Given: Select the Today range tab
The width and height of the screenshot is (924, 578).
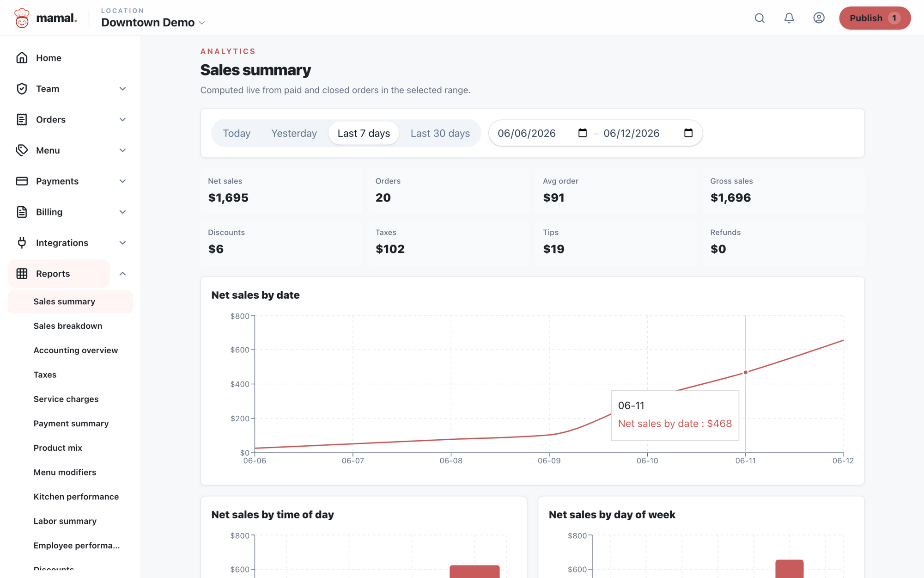Looking at the screenshot, I should (237, 133).
